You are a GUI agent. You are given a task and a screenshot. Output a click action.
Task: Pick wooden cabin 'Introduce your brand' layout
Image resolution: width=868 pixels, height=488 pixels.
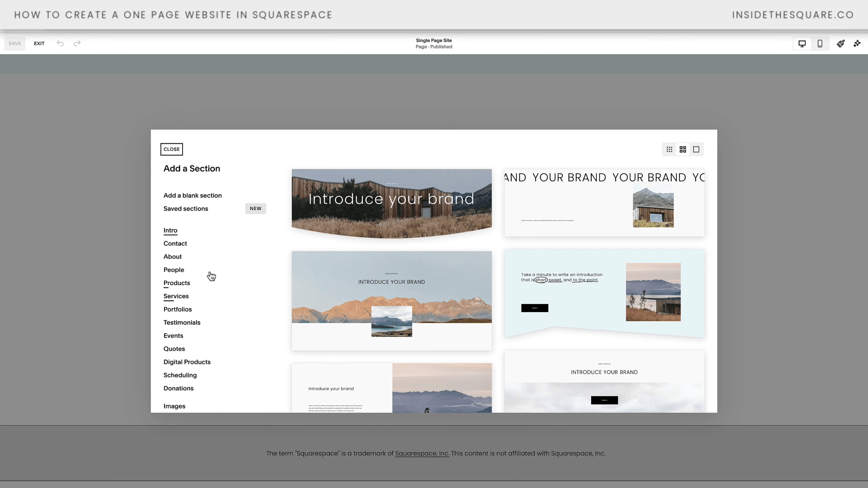[x=392, y=203]
